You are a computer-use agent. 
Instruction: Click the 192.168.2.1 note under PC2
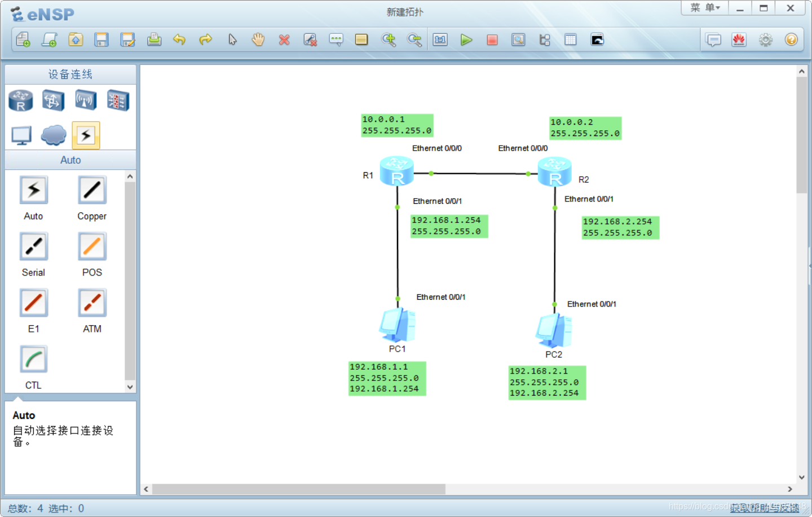click(547, 383)
